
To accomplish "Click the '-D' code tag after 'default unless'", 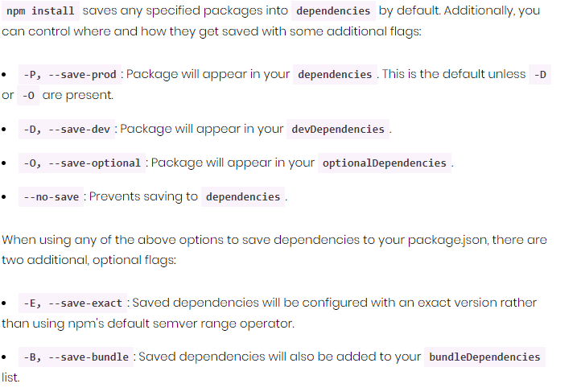I will click(x=540, y=75).
